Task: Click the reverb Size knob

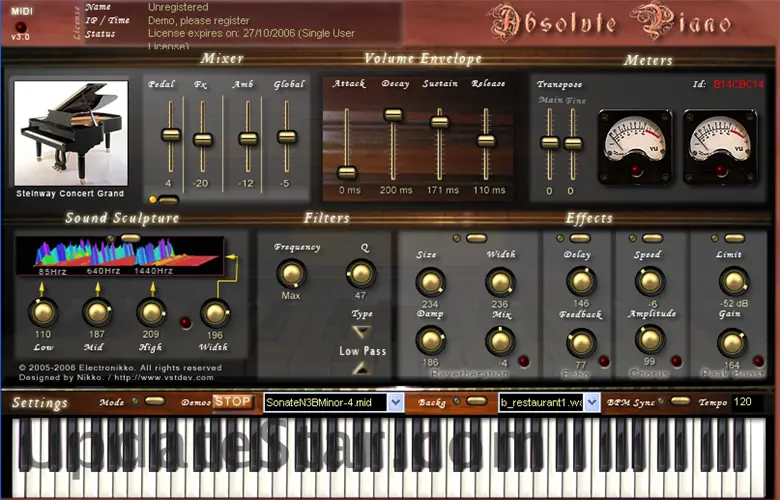Action: click(429, 282)
